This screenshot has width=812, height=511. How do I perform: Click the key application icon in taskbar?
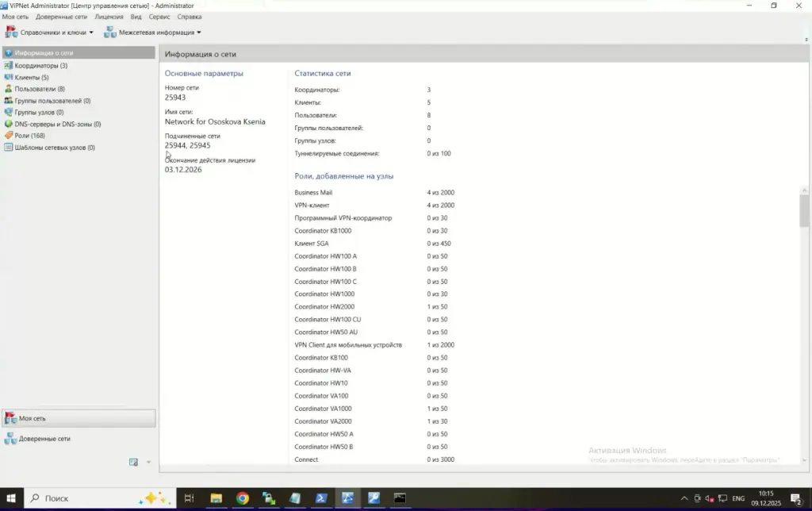[374, 498]
